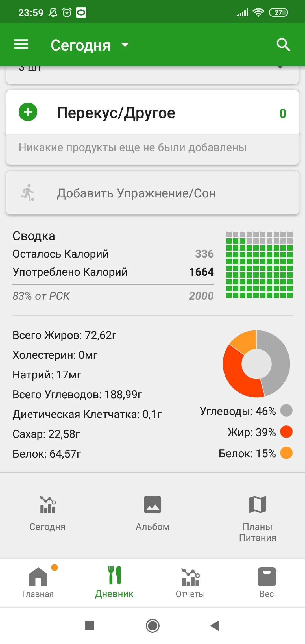Tap the green calorie grid chart
Screen dimensions: 305x644
[259, 265]
